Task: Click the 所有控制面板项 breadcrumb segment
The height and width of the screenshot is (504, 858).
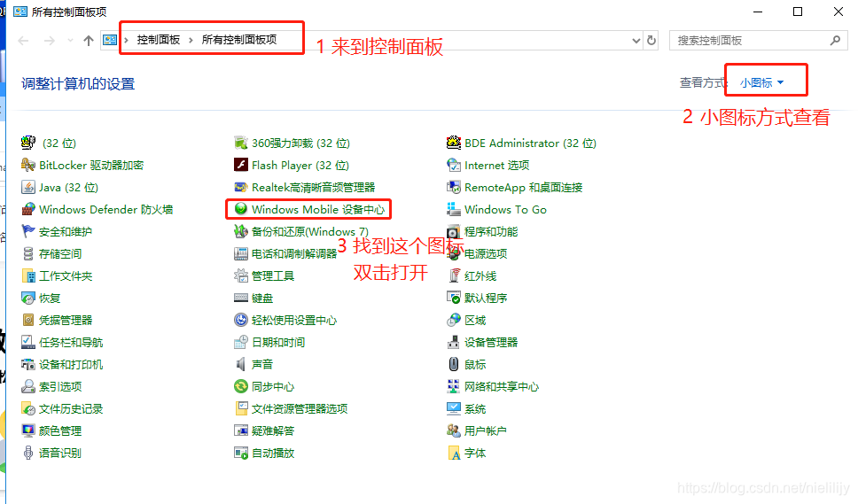Action: [x=239, y=40]
